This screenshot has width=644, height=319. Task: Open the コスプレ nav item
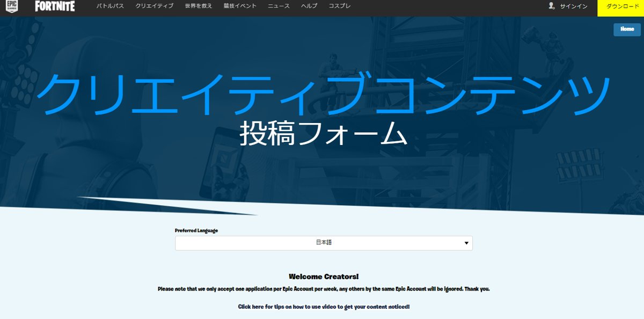tap(340, 6)
